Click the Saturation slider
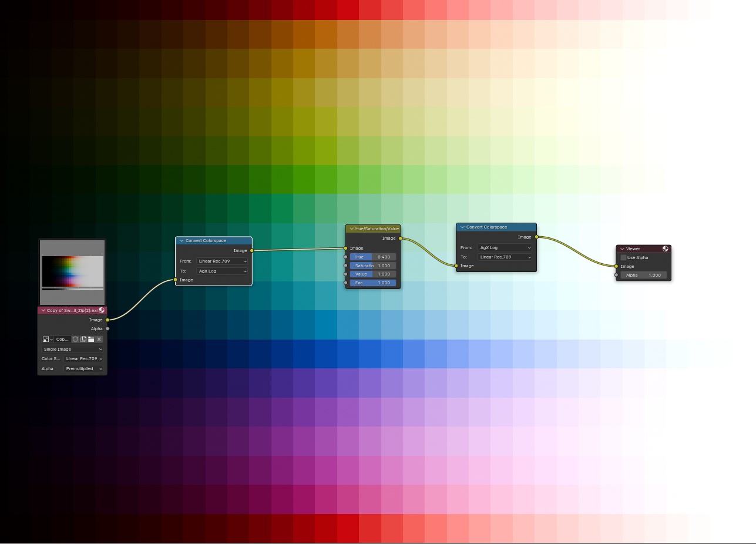756x544 pixels. (373, 266)
